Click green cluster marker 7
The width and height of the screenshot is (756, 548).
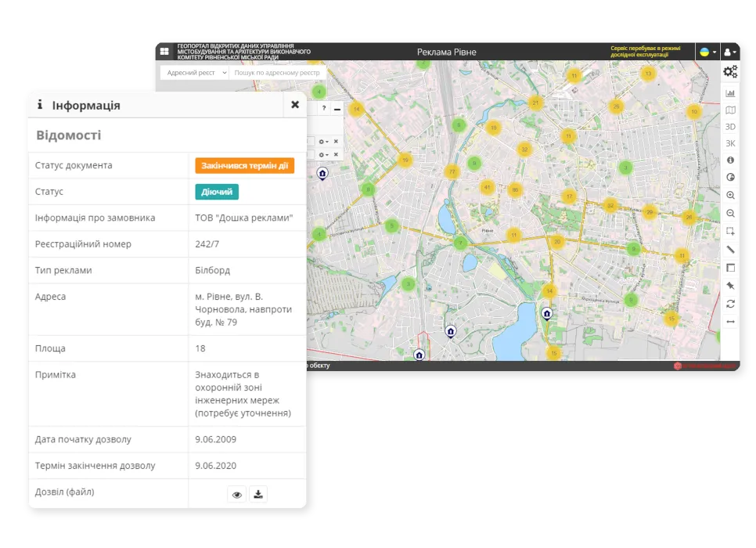click(x=460, y=243)
